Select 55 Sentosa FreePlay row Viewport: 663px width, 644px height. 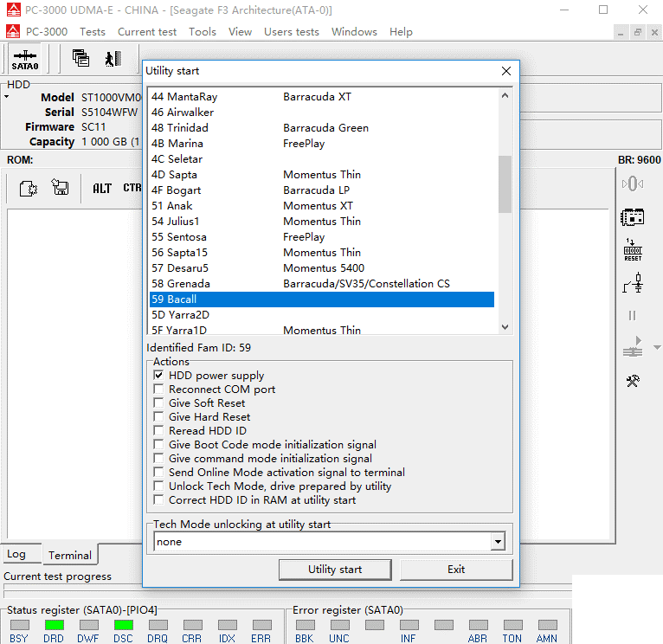coord(322,237)
